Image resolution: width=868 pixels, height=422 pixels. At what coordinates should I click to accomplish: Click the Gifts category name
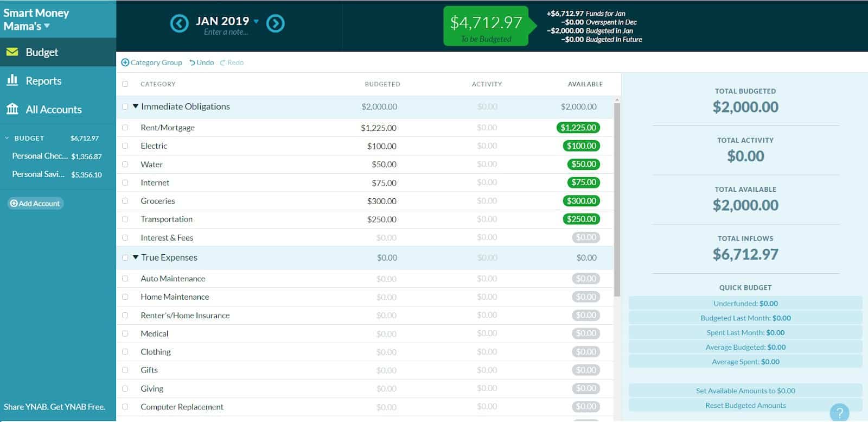point(149,370)
